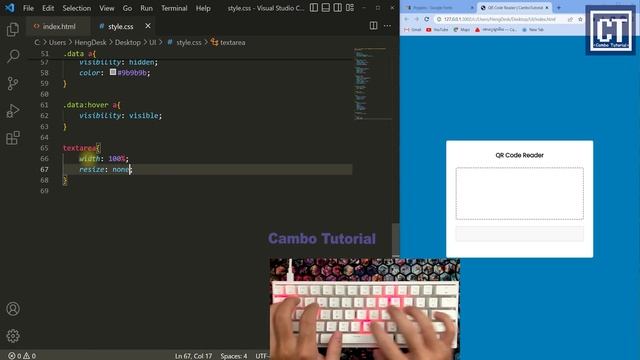Open the New Tab bookmark
Screen dimensions: 640x360
(x=533, y=30)
